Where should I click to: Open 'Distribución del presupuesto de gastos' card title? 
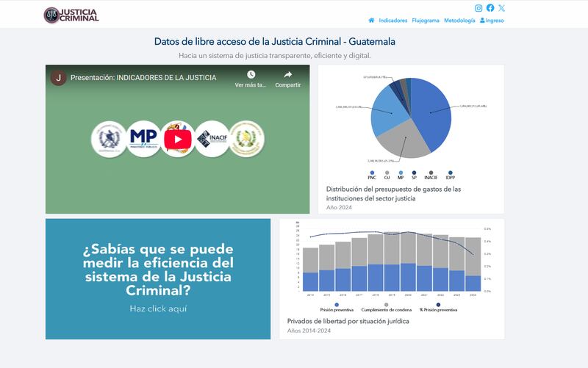pyautogui.click(x=393, y=194)
